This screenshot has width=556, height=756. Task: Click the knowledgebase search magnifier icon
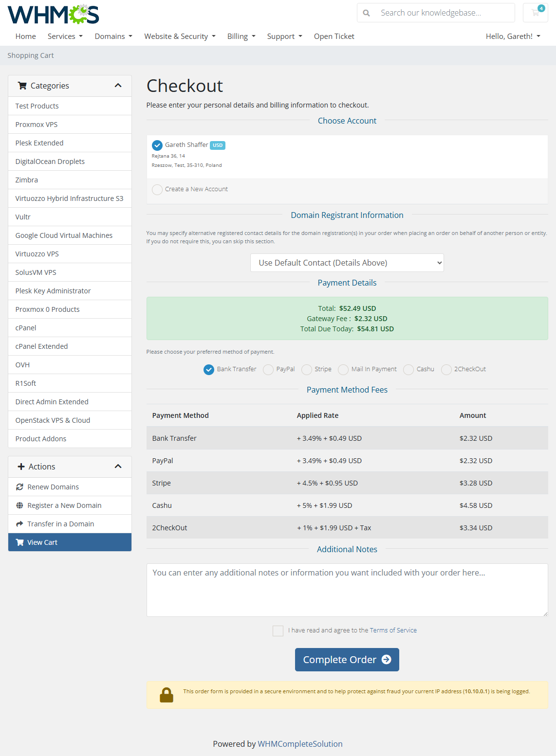[366, 13]
